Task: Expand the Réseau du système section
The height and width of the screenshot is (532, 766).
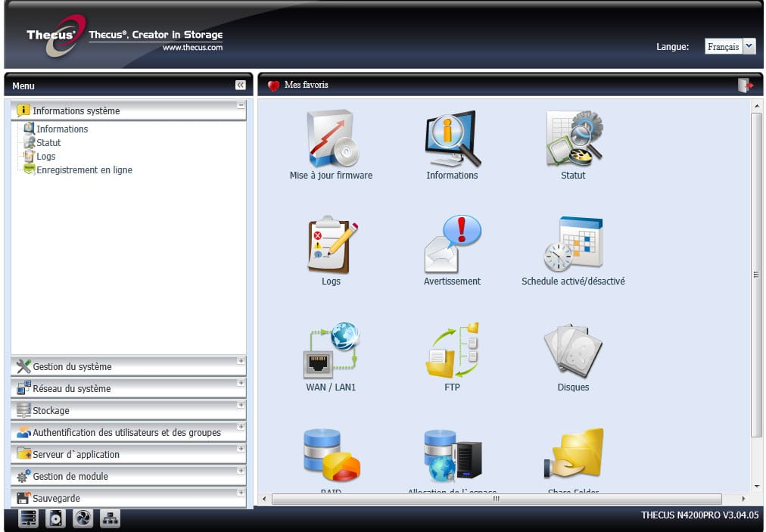Action: [x=241, y=383]
